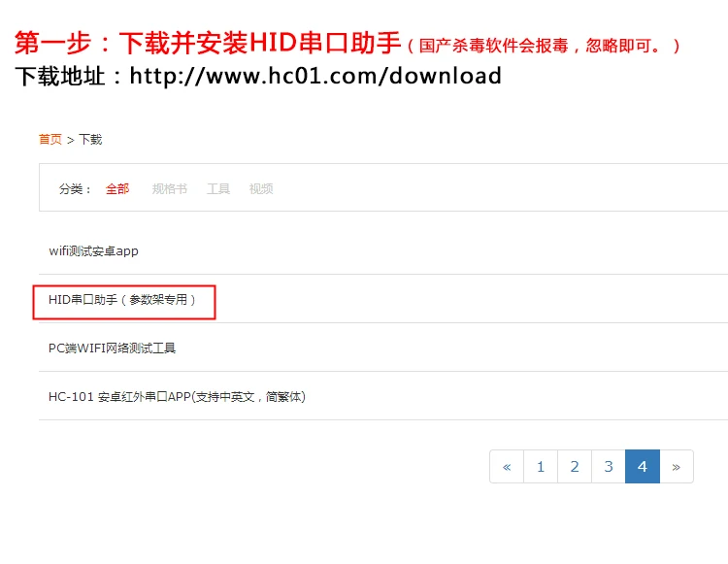Click the http://www.hc01.com/download address text
728x564 pixels.
point(315,76)
